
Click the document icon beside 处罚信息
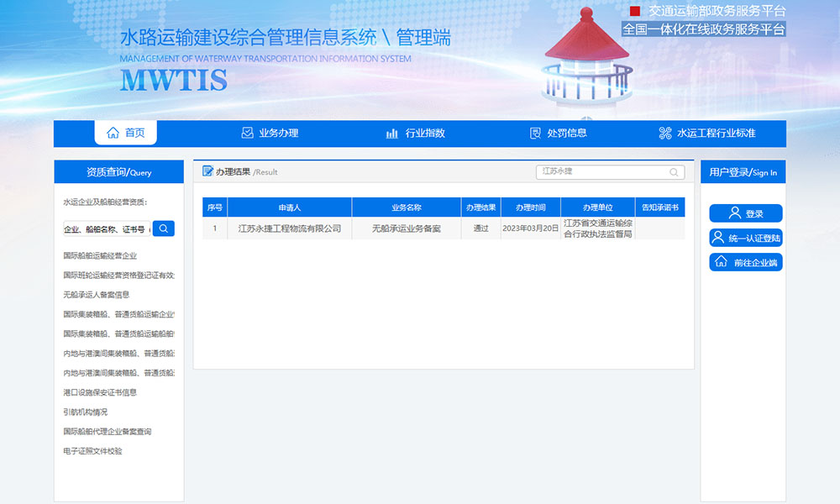535,133
